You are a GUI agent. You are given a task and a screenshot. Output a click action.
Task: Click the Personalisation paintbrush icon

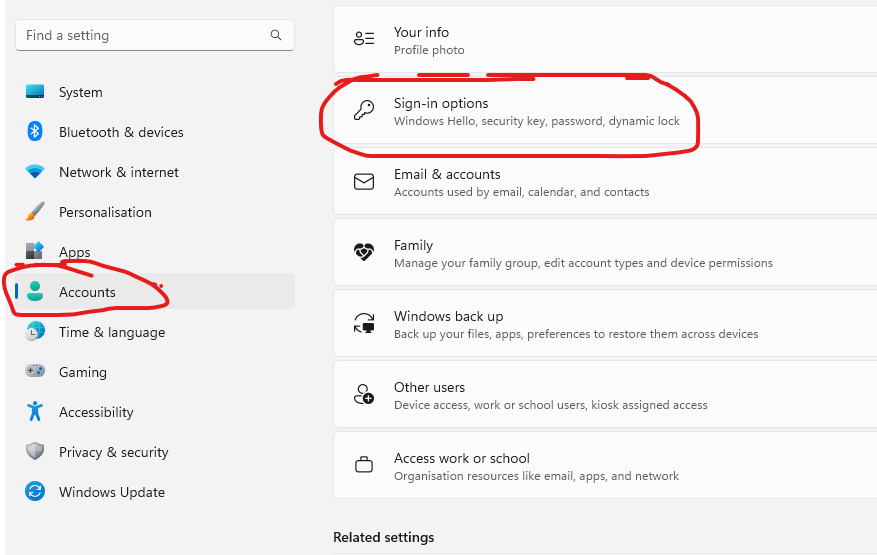35,211
